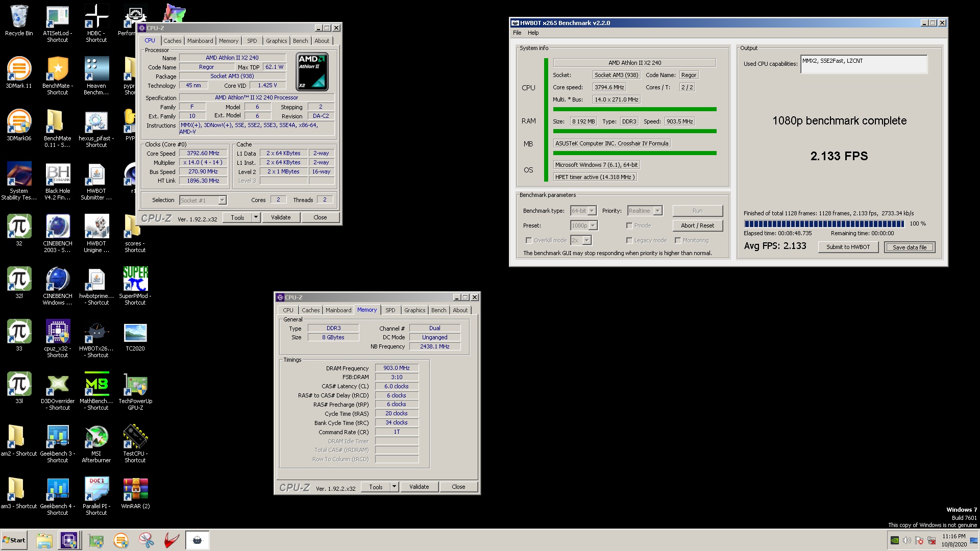
Task: Expand Tools arrow in Memory CPU-Z window
Action: point(394,487)
